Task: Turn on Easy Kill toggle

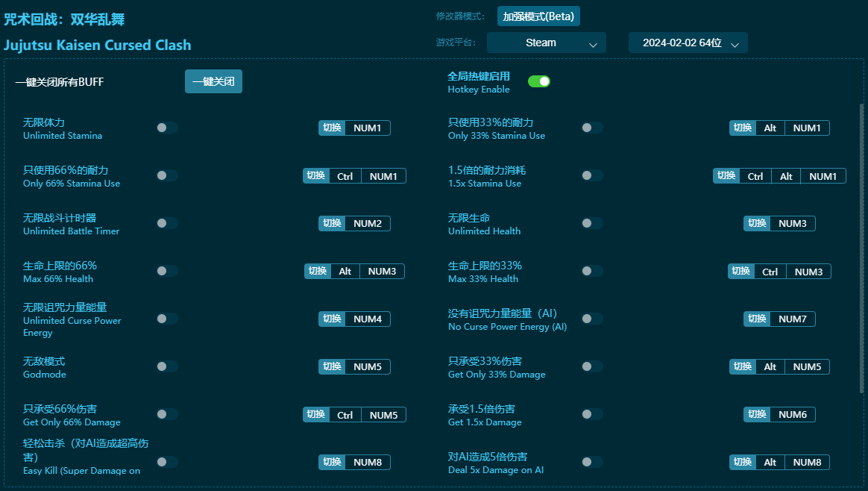Action: point(166,461)
